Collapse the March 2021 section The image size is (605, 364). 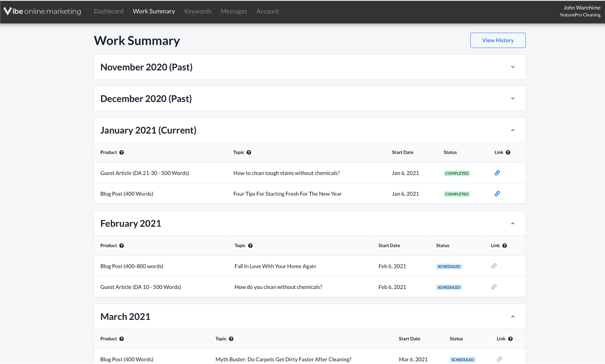coord(512,317)
